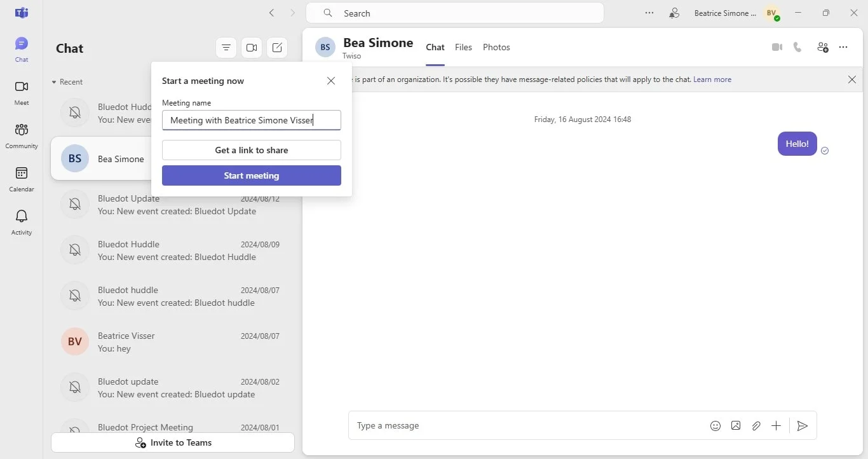Open the Bea Simone chat in list
The image size is (868, 459).
[102, 159]
